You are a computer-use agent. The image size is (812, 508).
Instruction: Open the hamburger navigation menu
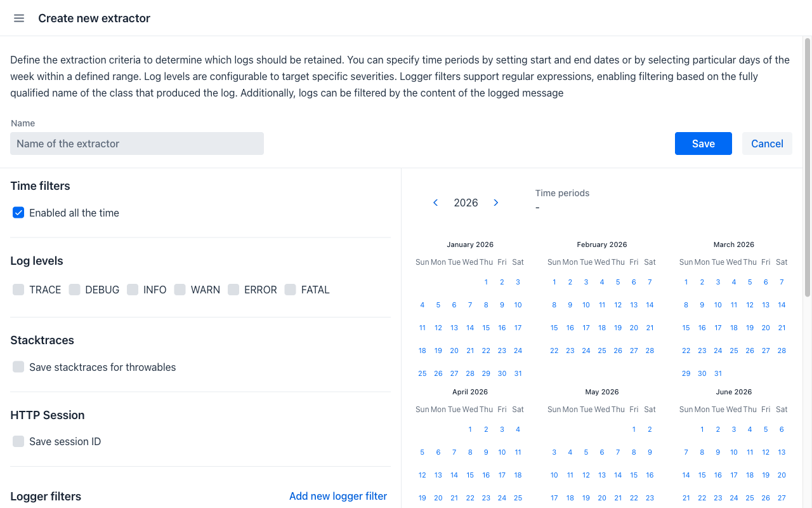(19, 18)
